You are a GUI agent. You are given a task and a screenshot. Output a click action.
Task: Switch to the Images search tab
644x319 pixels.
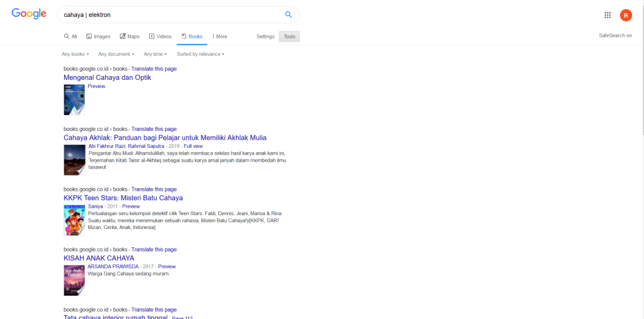[x=98, y=36]
